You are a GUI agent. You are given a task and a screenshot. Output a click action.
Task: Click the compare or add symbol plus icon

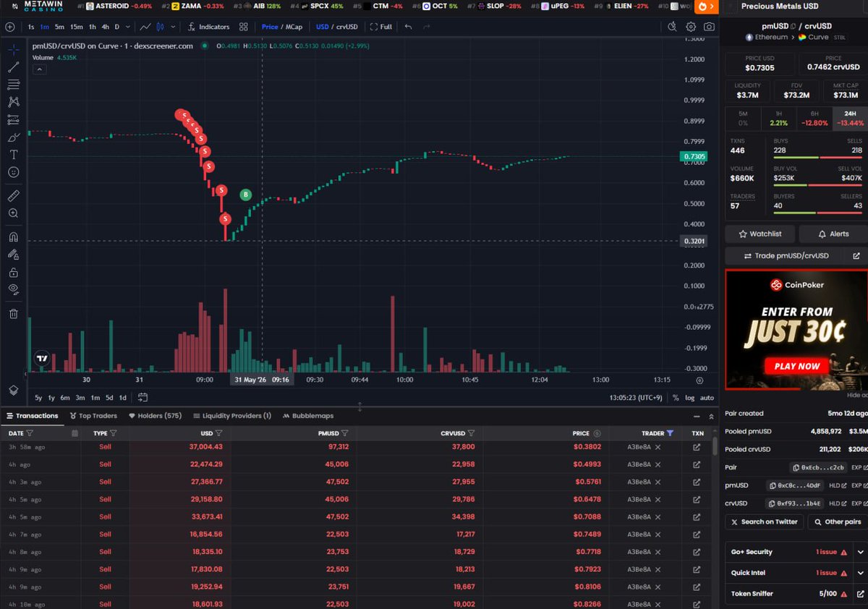(9, 27)
